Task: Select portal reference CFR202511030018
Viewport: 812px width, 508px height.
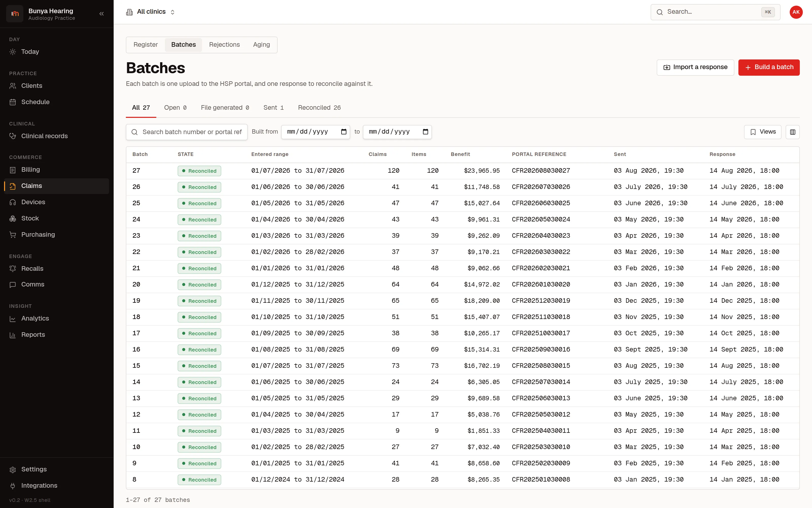Action: click(x=541, y=317)
